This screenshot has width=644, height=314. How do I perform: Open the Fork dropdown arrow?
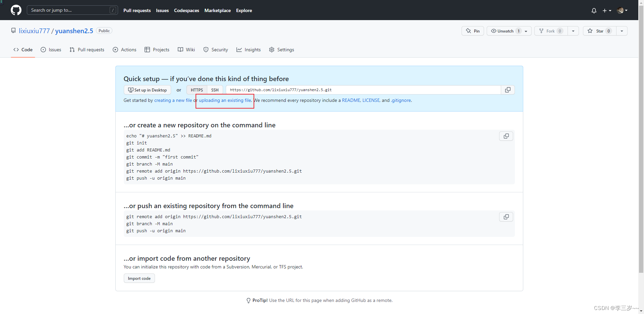[573, 31]
